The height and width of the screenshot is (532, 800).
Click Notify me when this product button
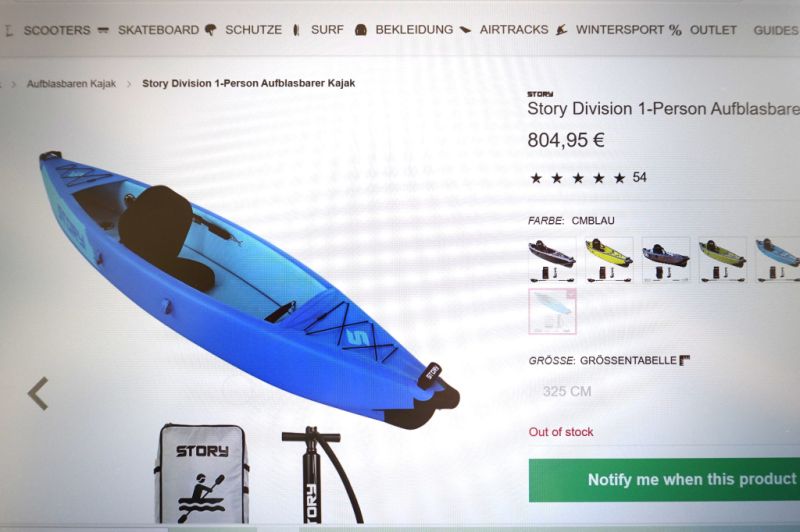coord(664,480)
